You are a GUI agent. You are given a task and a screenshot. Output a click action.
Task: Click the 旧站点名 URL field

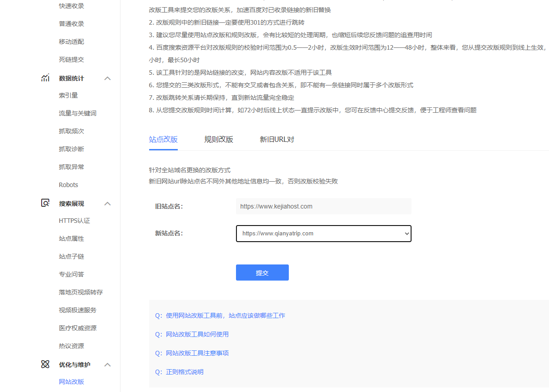(x=323, y=206)
